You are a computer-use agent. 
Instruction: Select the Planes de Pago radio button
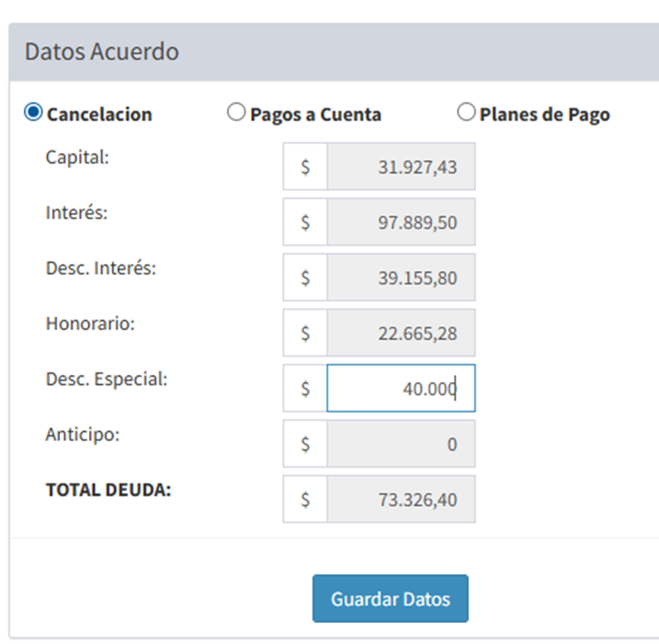(466, 113)
